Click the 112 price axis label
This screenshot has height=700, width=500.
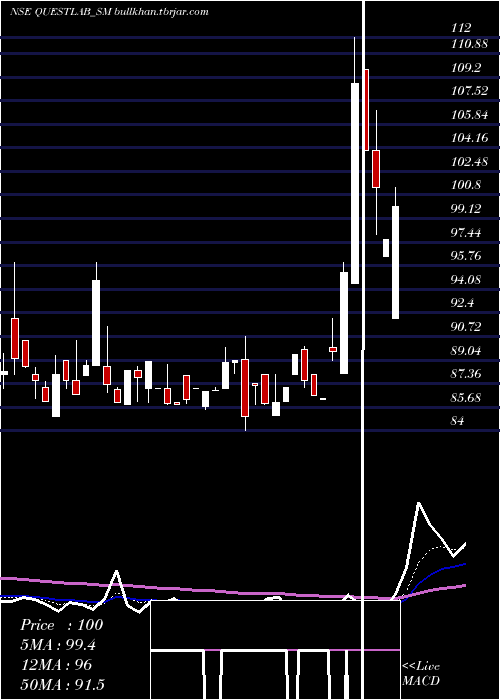click(461, 28)
